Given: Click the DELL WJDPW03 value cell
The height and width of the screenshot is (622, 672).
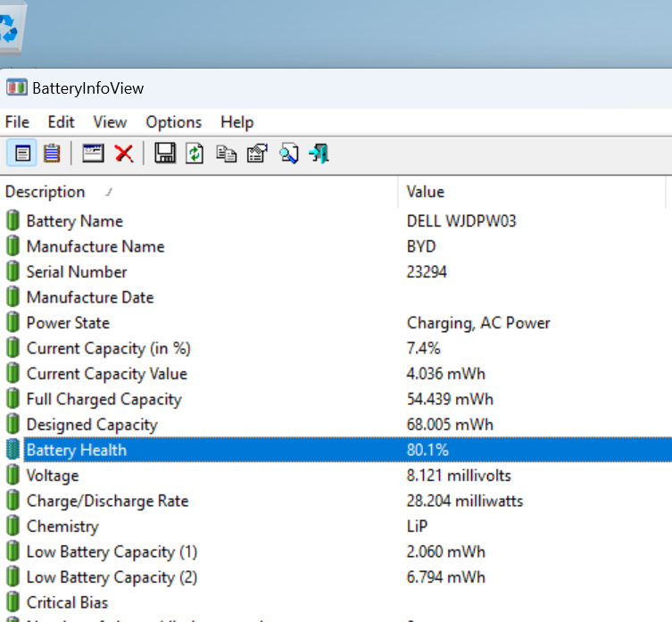Looking at the screenshot, I should 461,221.
